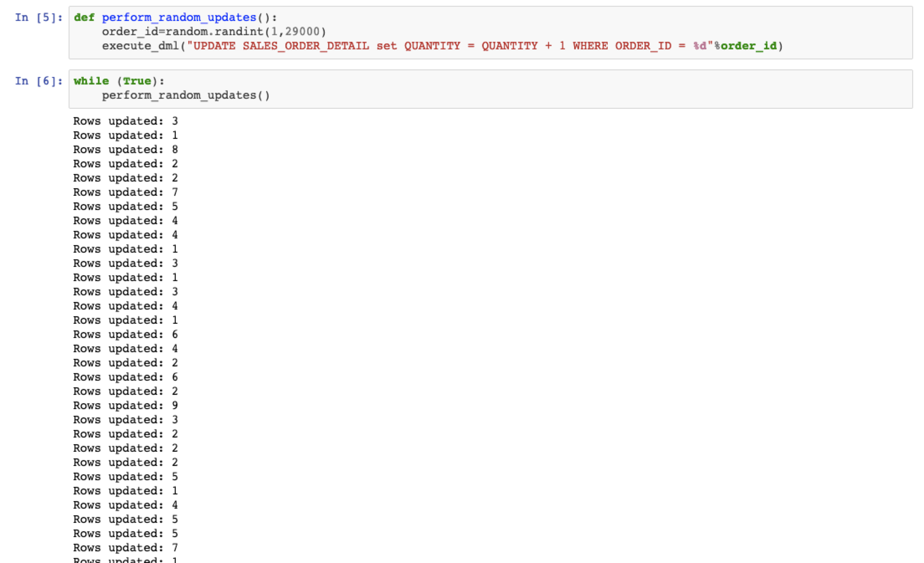
Task: Click empty space inside the cell 6 code box
Action: pos(544,89)
